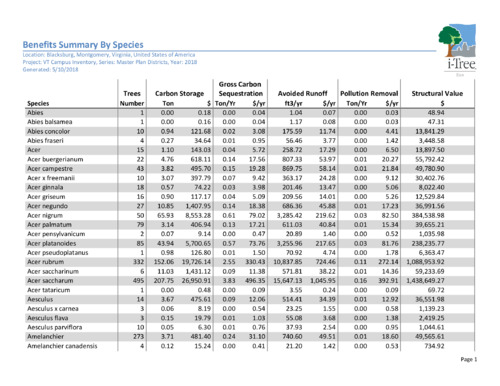Click the Project: VT Campus Inventory line

110,62
